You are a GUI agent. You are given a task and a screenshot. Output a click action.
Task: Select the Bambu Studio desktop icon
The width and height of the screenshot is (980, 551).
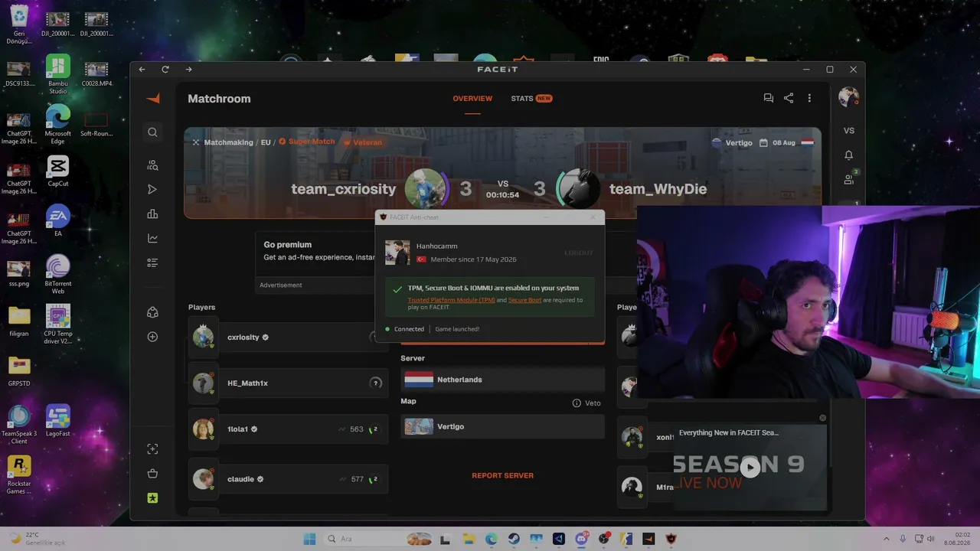(x=57, y=75)
